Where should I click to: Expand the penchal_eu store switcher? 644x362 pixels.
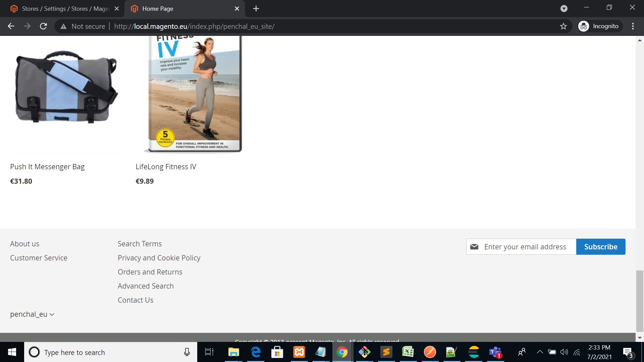(x=32, y=314)
